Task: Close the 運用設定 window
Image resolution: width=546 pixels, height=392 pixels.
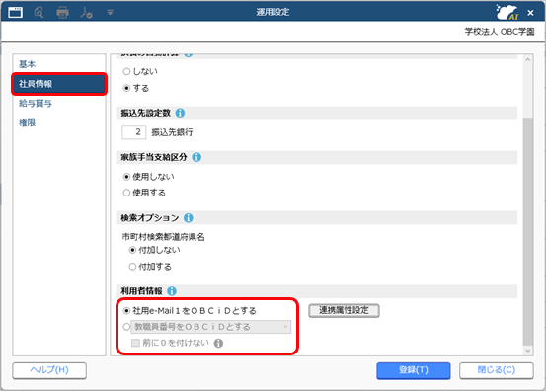Action: [x=530, y=13]
